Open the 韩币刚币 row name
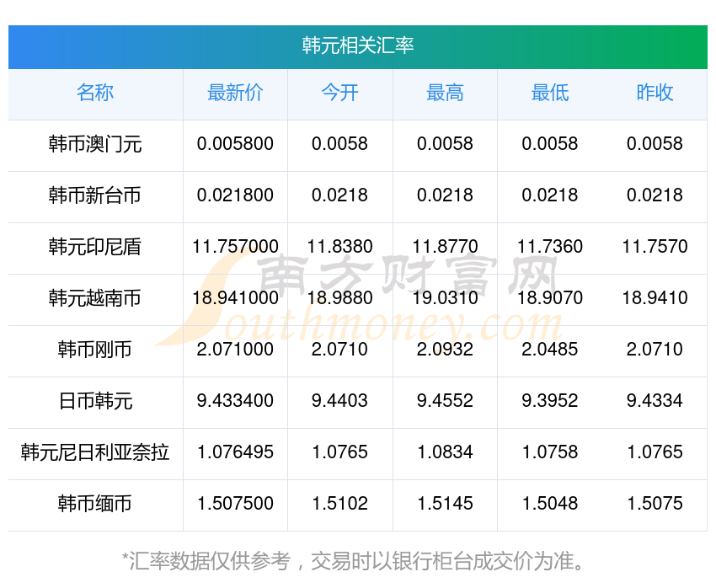 point(95,350)
